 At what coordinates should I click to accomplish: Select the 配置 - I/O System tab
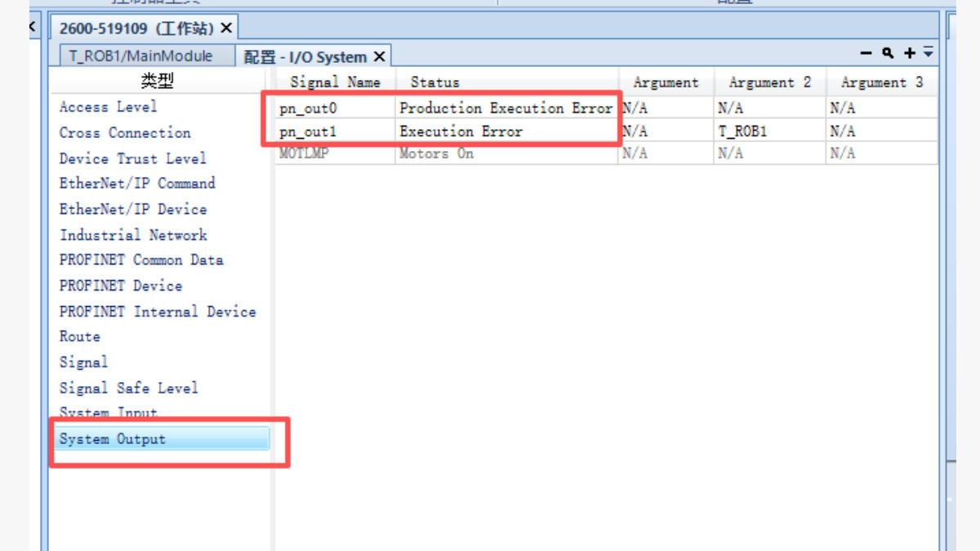point(305,57)
